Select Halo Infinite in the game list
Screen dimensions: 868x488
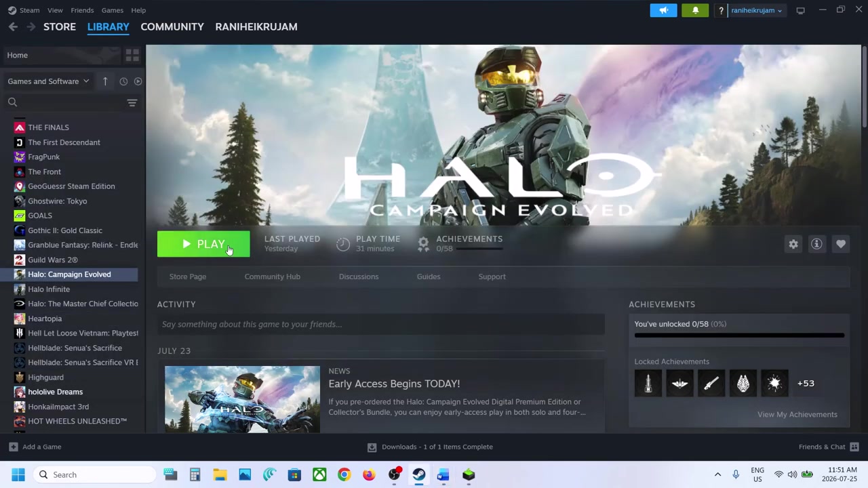[x=49, y=289]
